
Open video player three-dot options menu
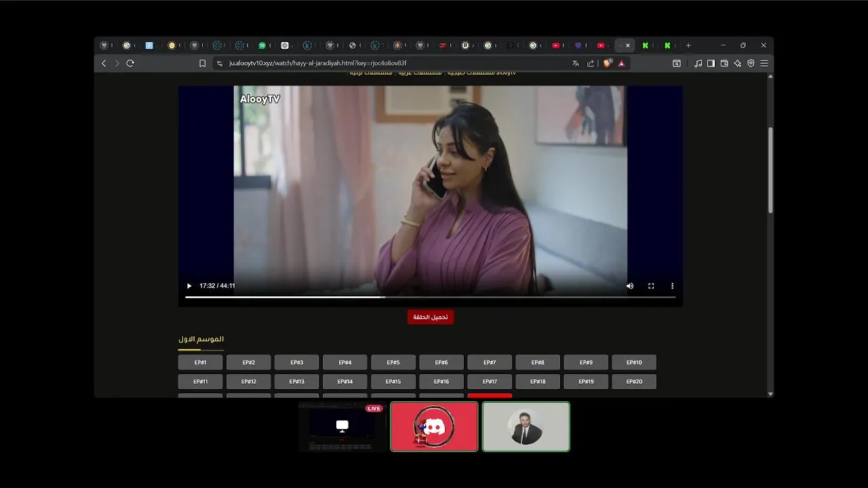click(673, 286)
